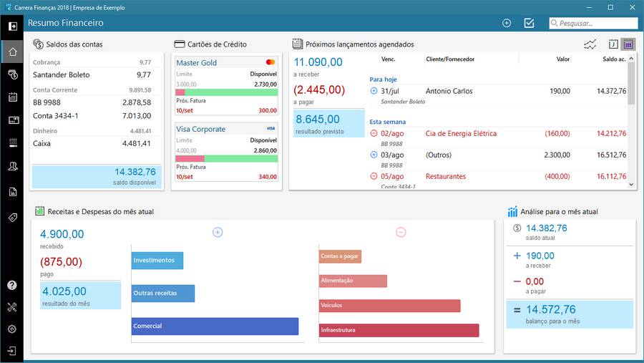Click the Saldos das contas coin icon
644x363 pixels.
pos(38,44)
